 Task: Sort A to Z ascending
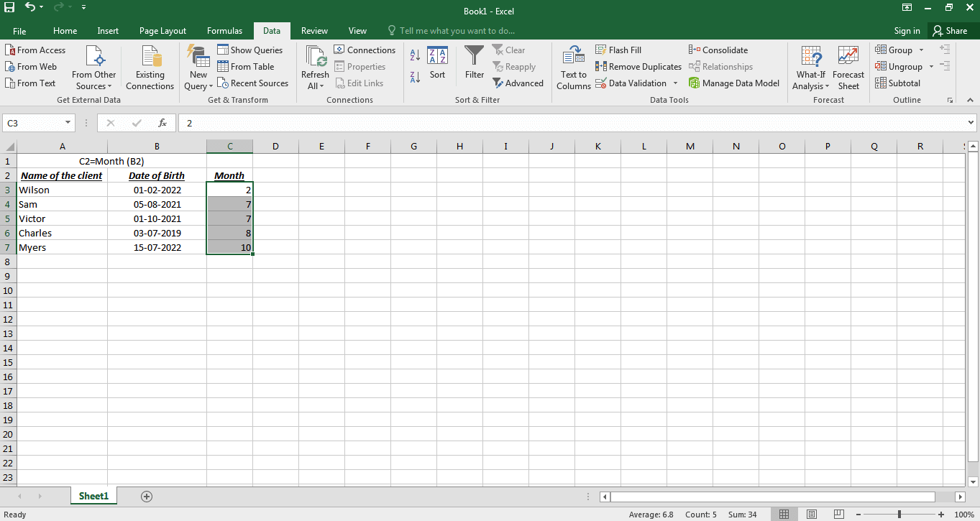pos(415,55)
